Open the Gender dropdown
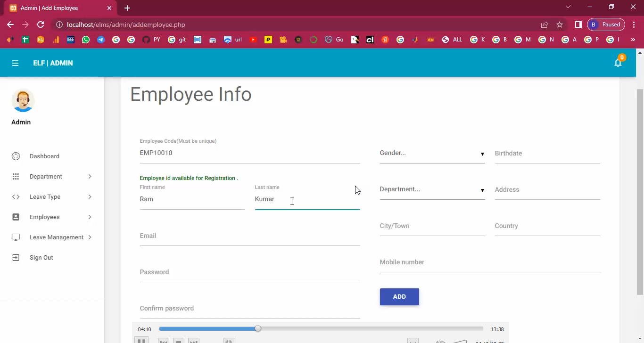This screenshot has width=644, height=343. (432, 153)
